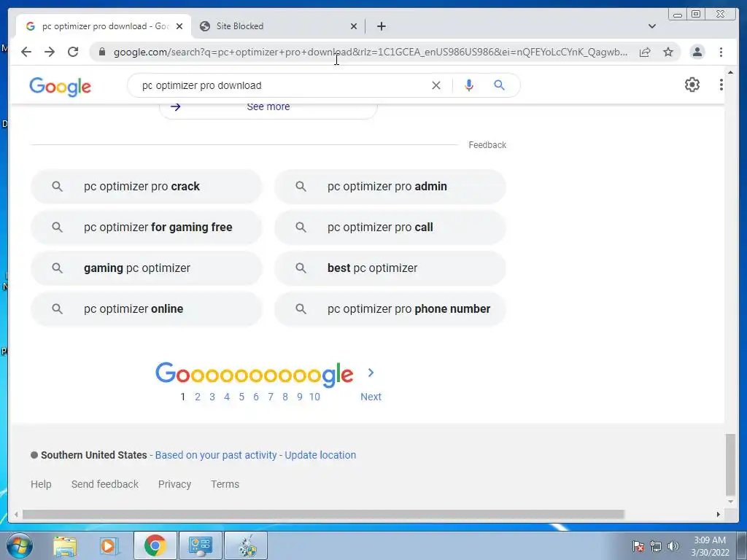Clear the search box with X

(436, 85)
